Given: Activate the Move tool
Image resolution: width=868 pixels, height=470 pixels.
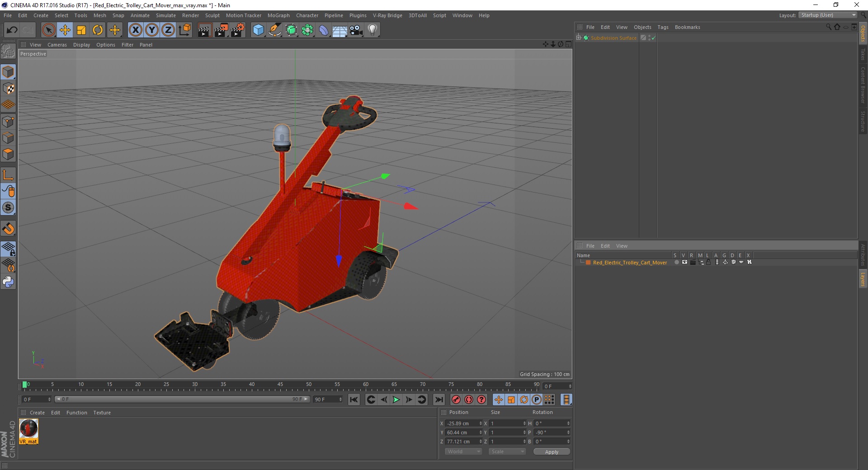Looking at the screenshot, I should [65, 30].
